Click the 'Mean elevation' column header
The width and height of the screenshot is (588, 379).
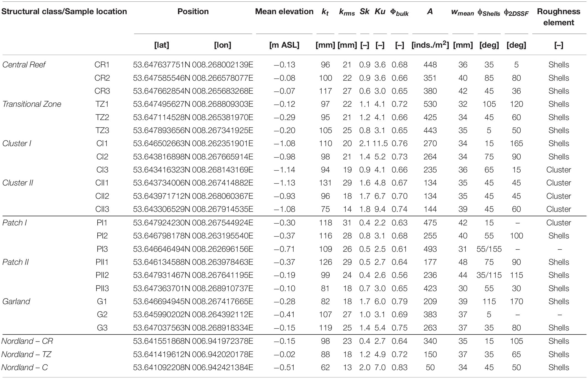click(x=284, y=12)
